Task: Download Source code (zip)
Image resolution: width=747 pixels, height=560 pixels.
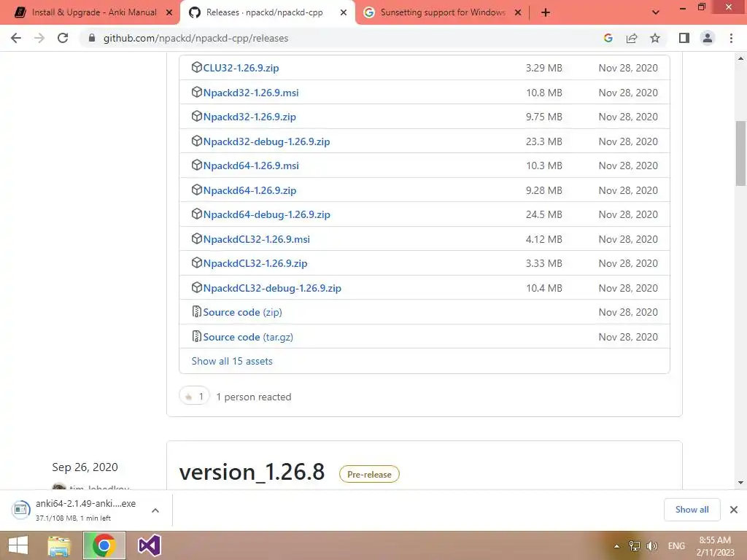Action: (x=242, y=312)
